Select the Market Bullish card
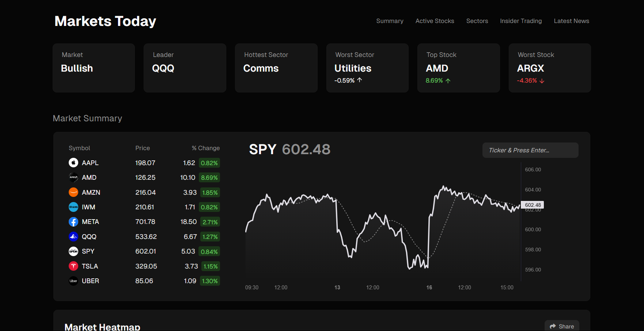The height and width of the screenshot is (331, 644). (94, 68)
